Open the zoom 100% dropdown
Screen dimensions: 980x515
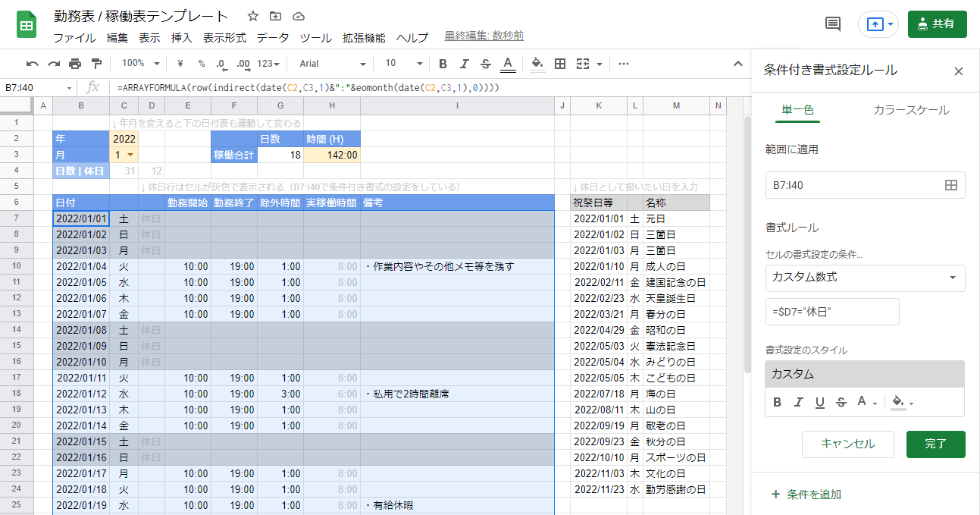141,64
